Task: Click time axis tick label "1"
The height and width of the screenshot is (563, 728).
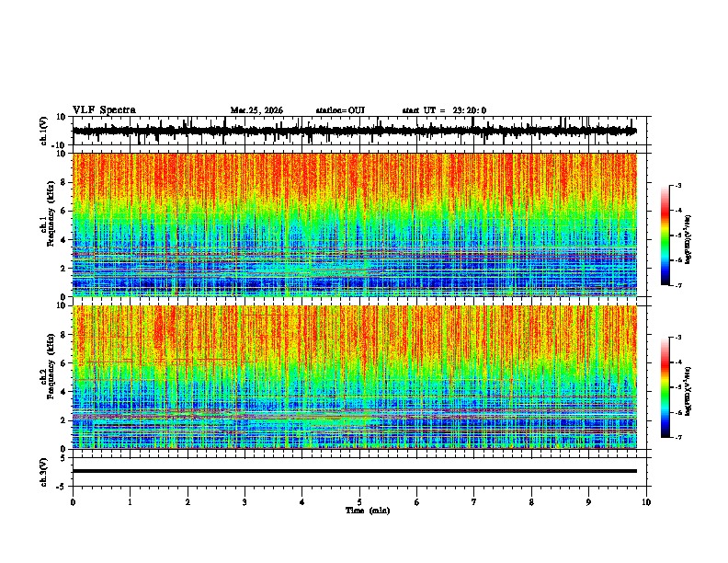Action: (130, 502)
